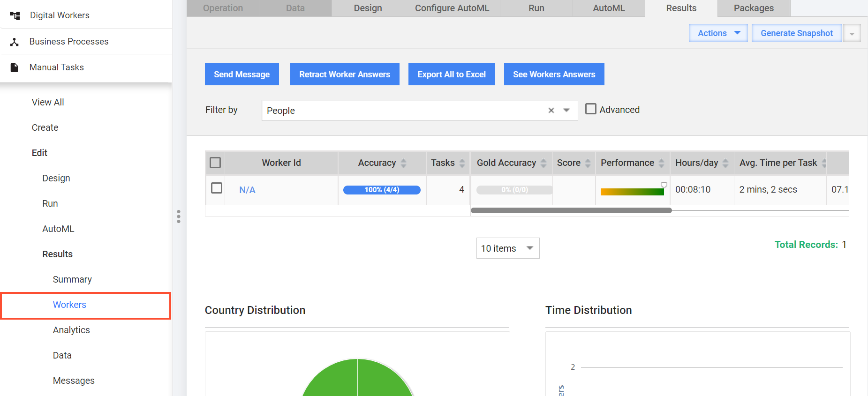
Task: Expand the arrow next to Generate Snapshot
Action: point(852,33)
